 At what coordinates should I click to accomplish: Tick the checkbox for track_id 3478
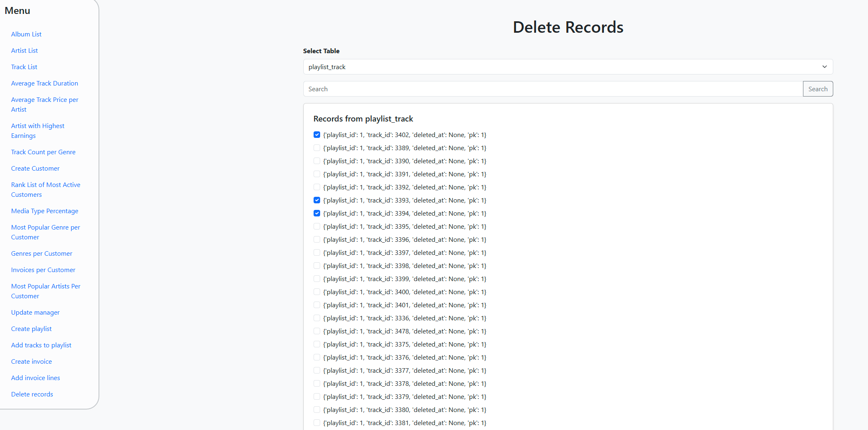coord(317,331)
